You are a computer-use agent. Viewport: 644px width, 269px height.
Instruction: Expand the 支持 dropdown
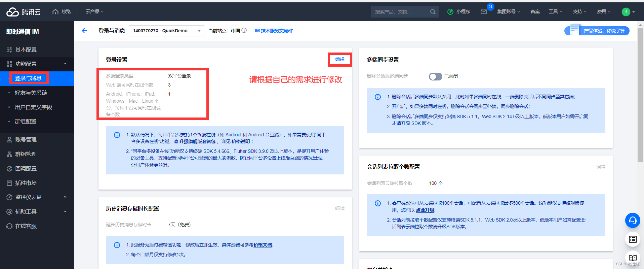[579, 12]
